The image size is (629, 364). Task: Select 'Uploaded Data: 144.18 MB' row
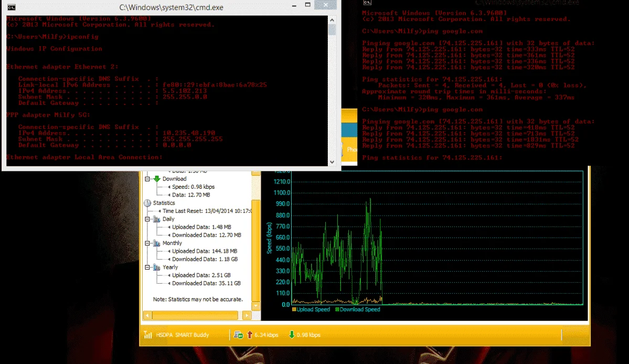click(x=205, y=251)
